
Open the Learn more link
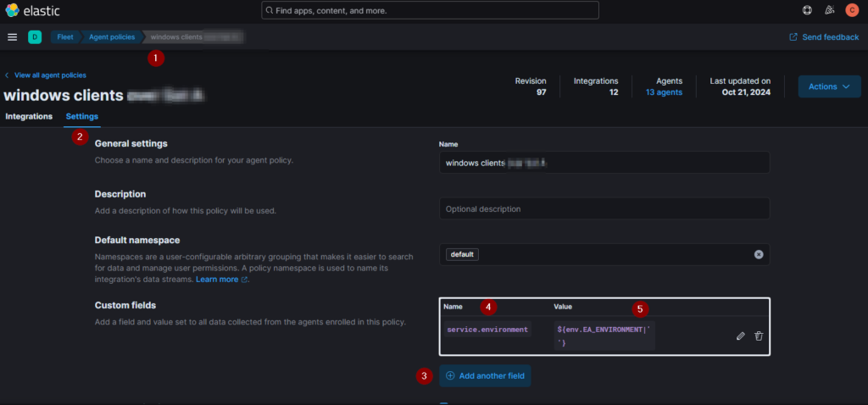pos(221,280)
